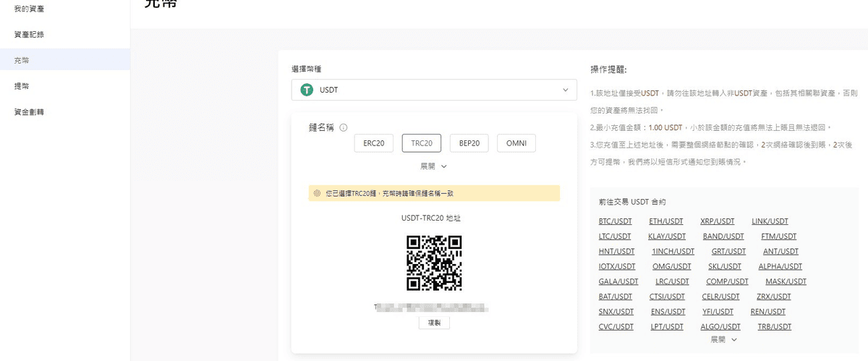Open the XRP/USDT contract link
Image resolution: width=868 pixels, height=361 pixels.
click(x=718, y=221)
